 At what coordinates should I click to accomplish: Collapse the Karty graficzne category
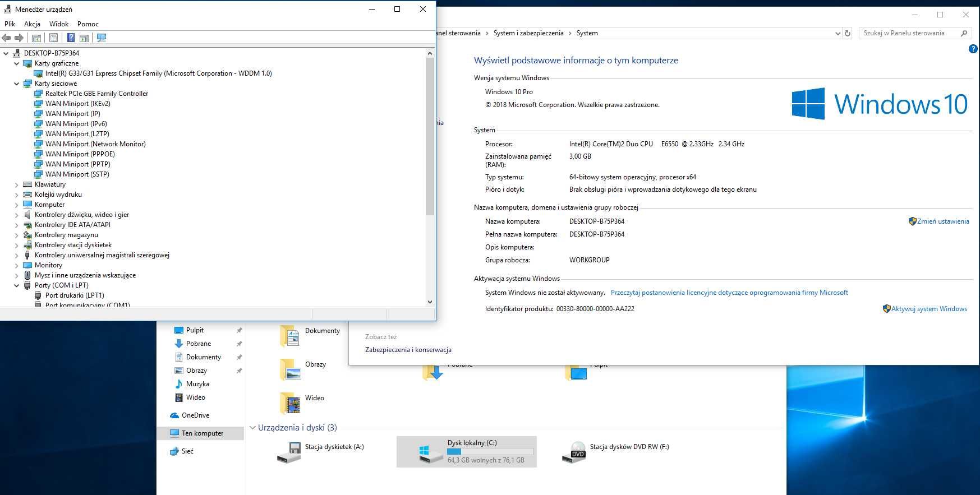(17, 63)
